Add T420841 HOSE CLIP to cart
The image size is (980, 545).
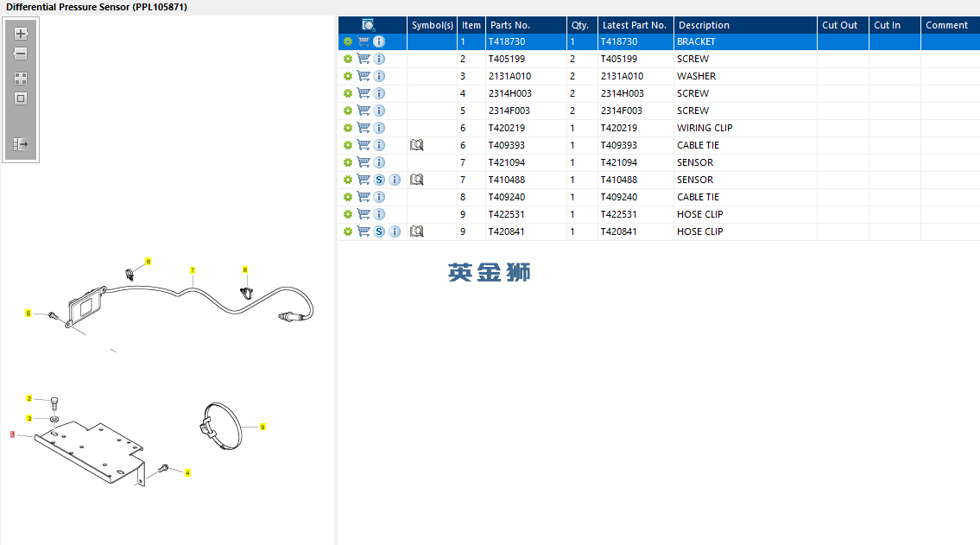coord(364,231)
